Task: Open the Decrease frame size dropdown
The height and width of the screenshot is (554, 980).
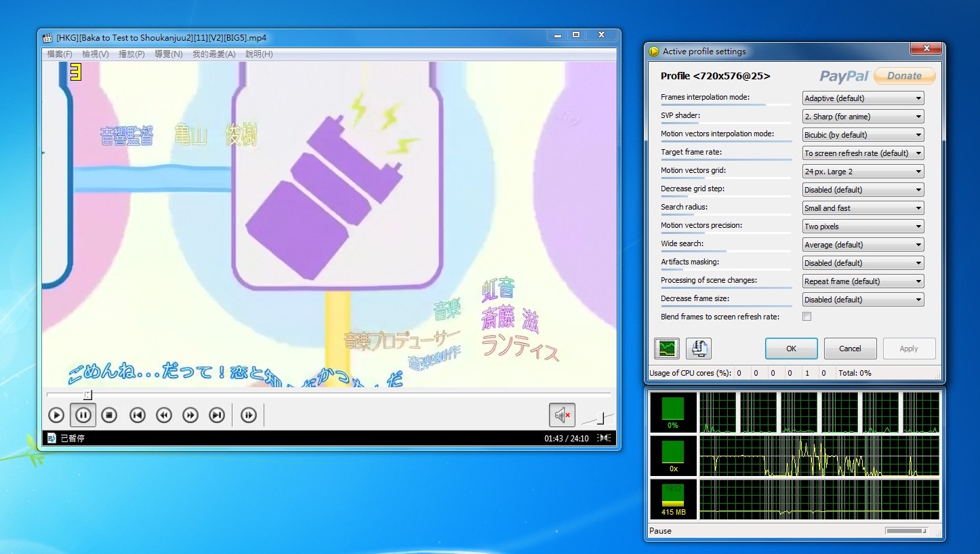Action: click(863, 300)
